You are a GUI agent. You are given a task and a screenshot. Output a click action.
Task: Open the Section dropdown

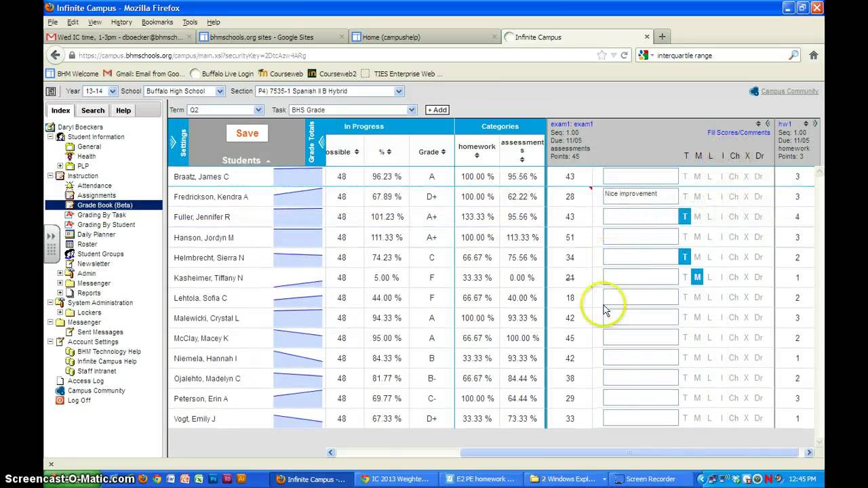coord(330,91)
